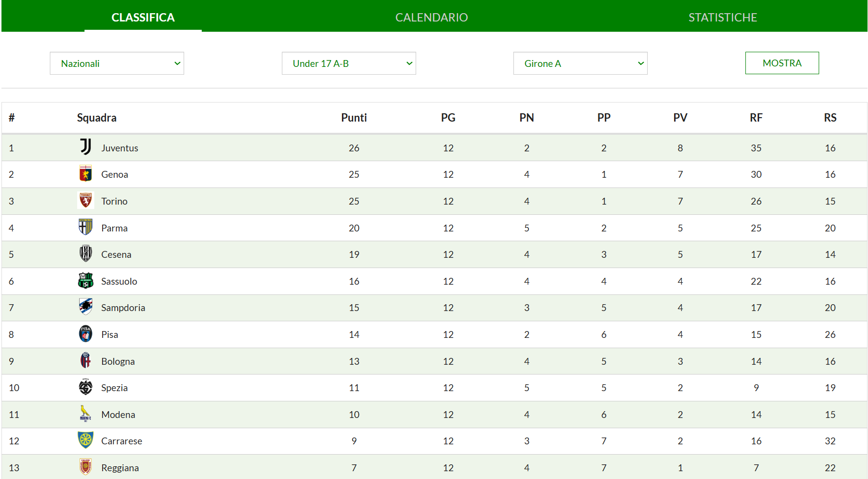
Task: Click the Bologna club crest icon
Action: click(85, 361)
